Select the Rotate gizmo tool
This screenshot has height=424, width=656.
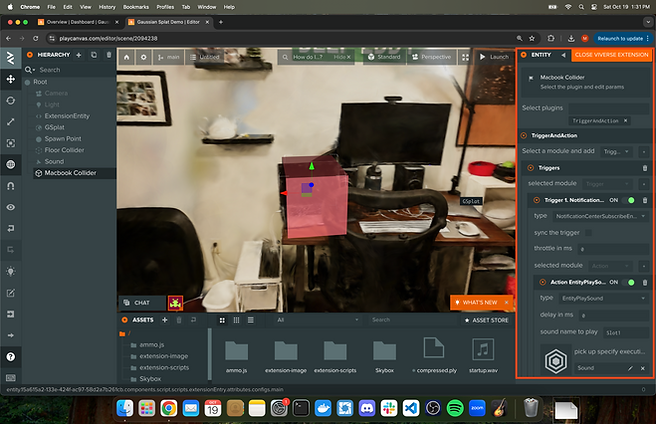pyautogui.click(x=10, y=100)
